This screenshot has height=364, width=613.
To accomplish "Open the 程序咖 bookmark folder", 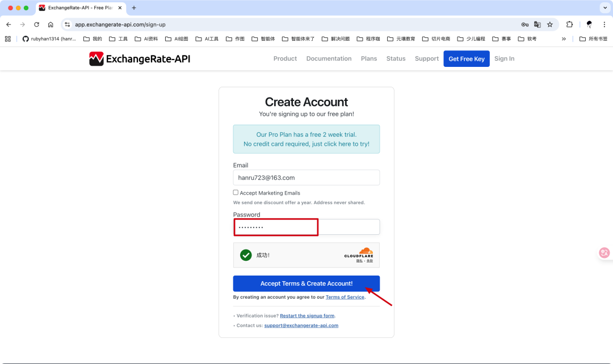I will 368,39.
